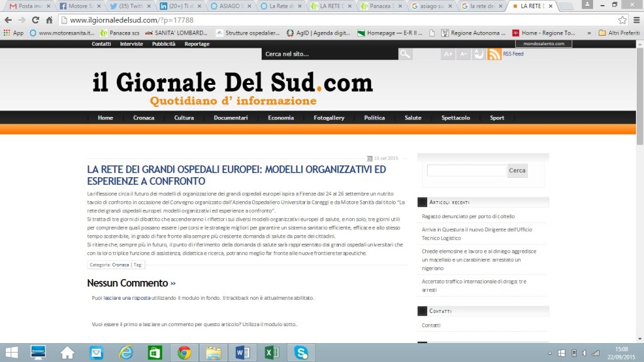This screenshot has height=362, width=644.
Task: Click the il Giornale Del Sud logo
Action: [x=233, y=88]
